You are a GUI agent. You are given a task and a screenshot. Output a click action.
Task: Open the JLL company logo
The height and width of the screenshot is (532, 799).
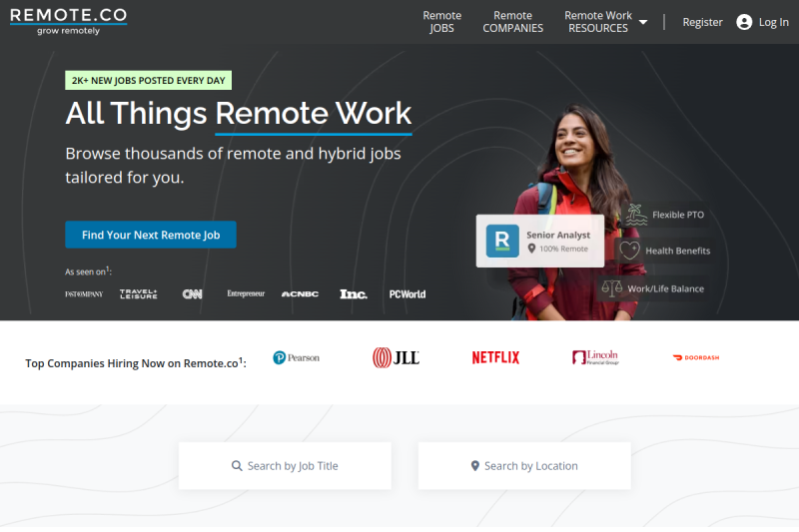click(x=396, y=357)
